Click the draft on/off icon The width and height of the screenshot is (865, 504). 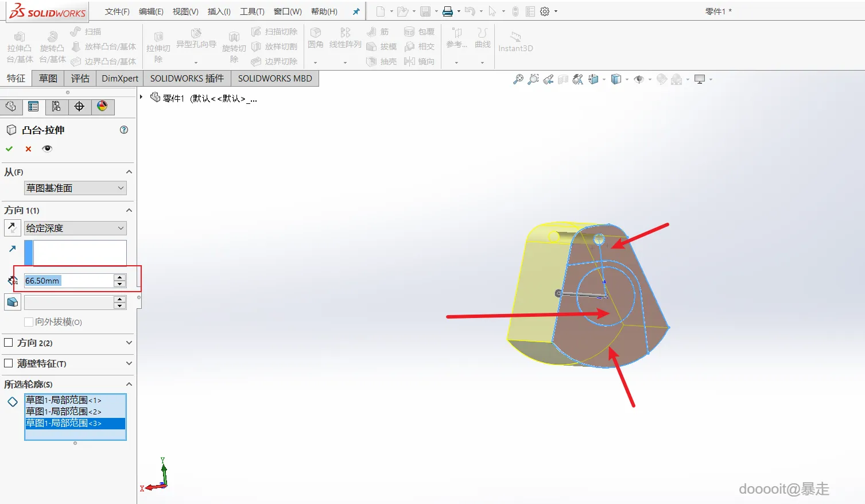click(13, 302)
